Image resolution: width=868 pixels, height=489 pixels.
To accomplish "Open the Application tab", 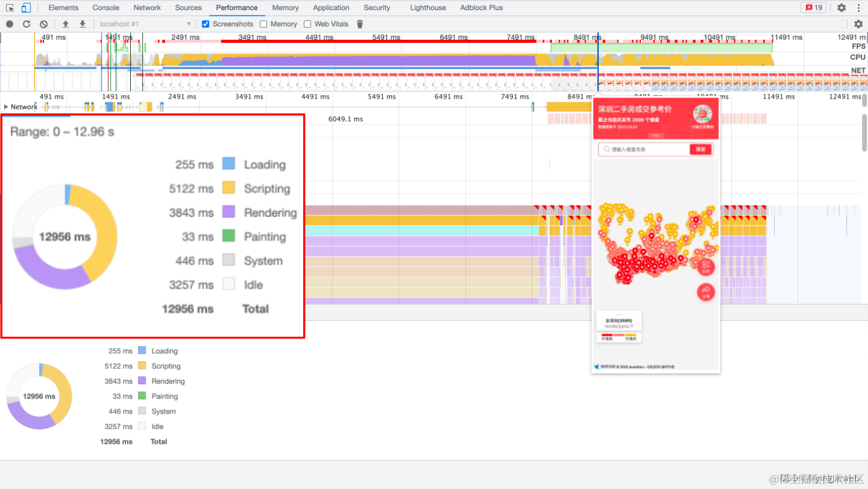I will coord(331,8).
